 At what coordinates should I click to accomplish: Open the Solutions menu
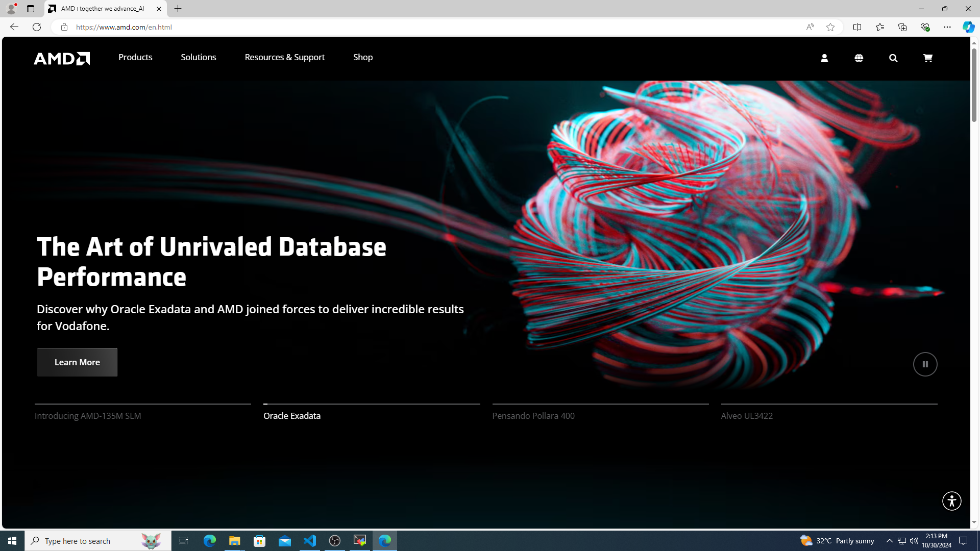199,57
